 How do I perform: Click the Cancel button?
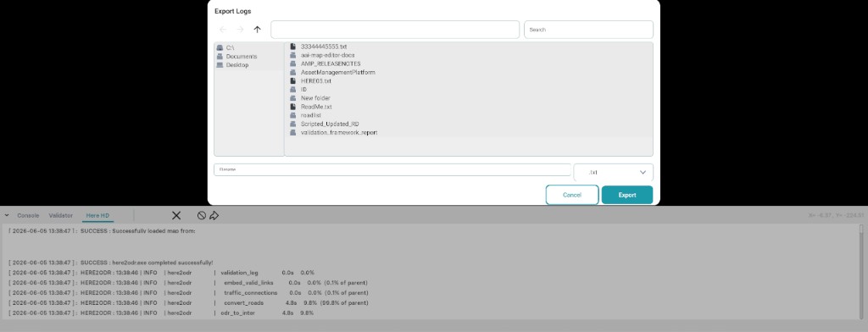click(x=572, y=195)
